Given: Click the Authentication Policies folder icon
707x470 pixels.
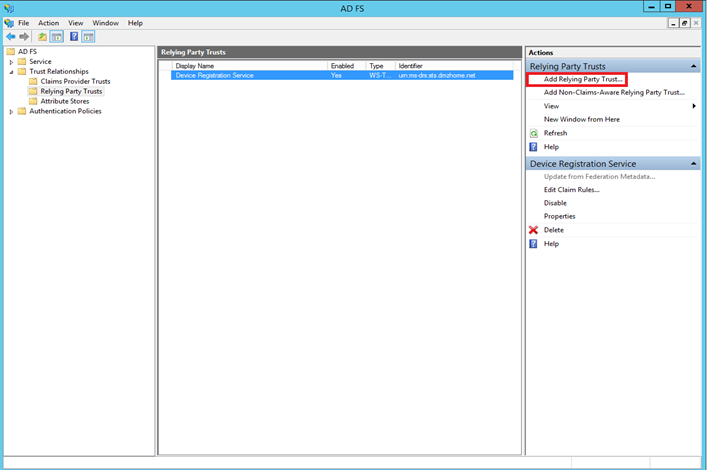Looking at the screenshot, I should pos(22,111).
